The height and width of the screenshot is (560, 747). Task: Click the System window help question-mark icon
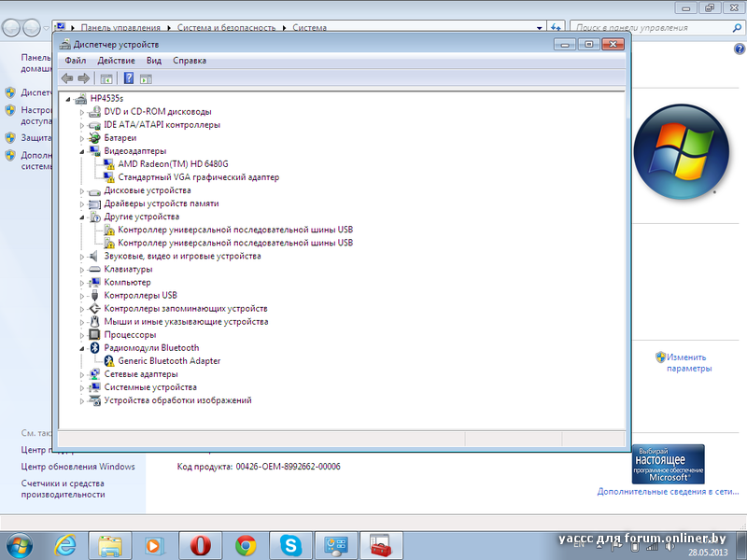[740, 49]
